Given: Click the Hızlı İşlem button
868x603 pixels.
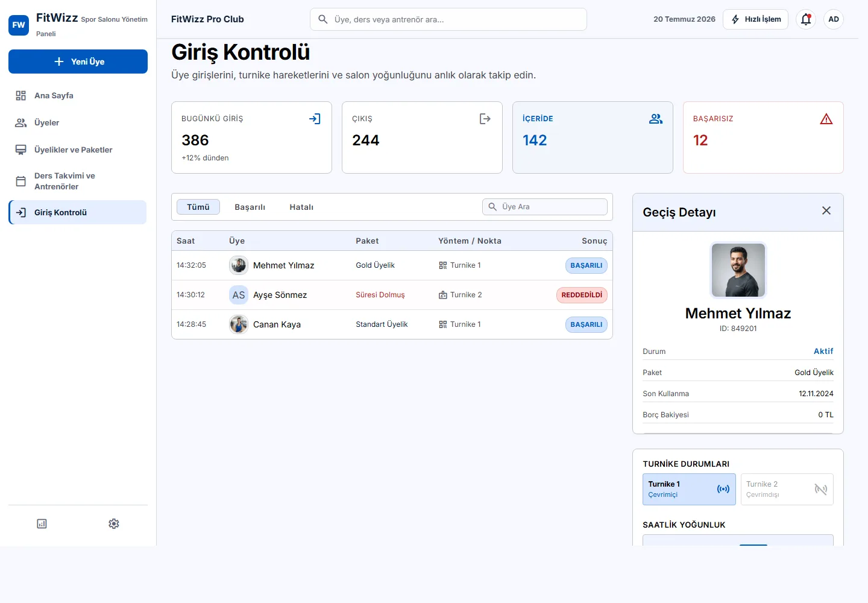Looking at the screenshot, I should coord(755,19).
